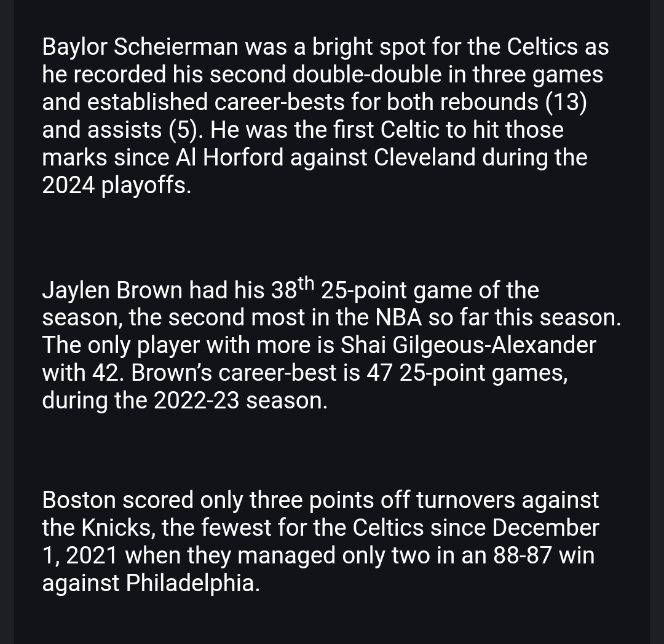
Task: Click the name Jaylen Brown
Action: 113,290
